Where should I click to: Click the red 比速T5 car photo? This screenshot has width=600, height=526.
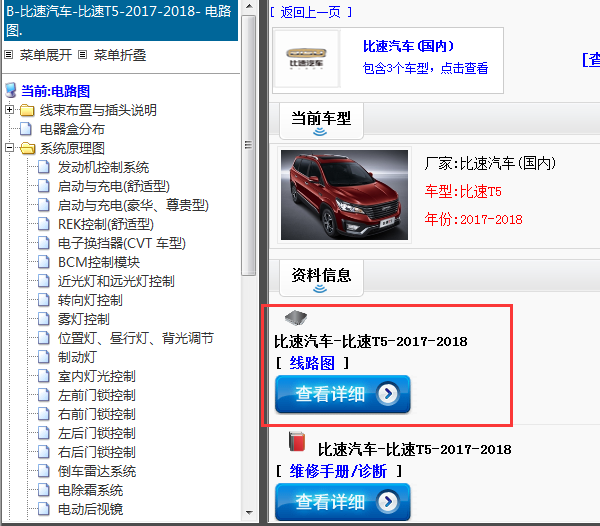click(x=344, y=195)
